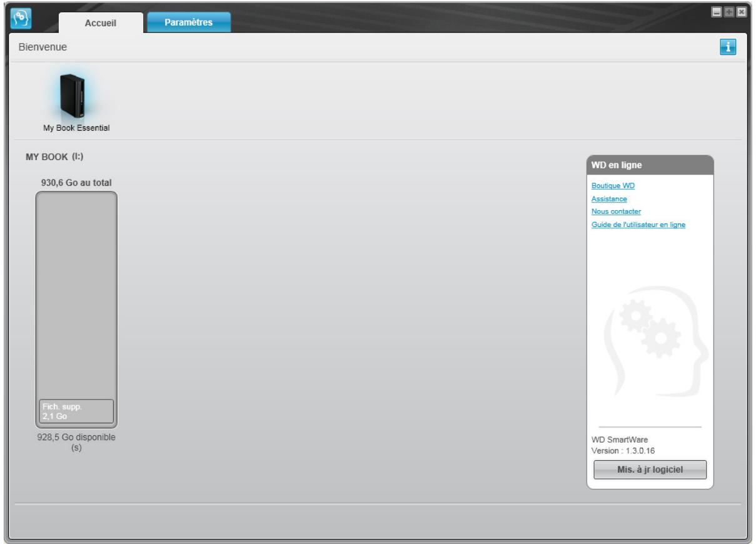Click the WD SmartWare logo icon

click(x=21, y=19)
